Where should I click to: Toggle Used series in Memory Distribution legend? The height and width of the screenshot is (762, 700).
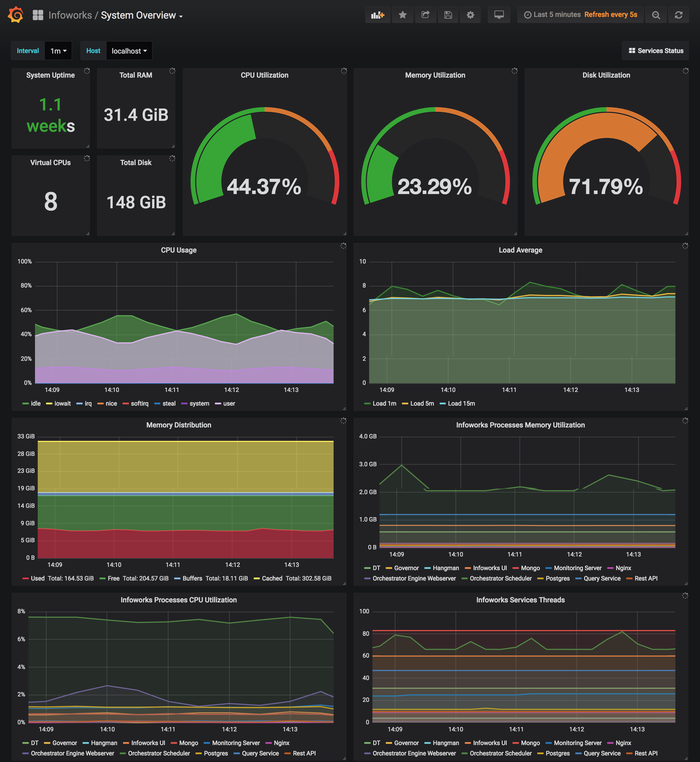coord(37,578)
